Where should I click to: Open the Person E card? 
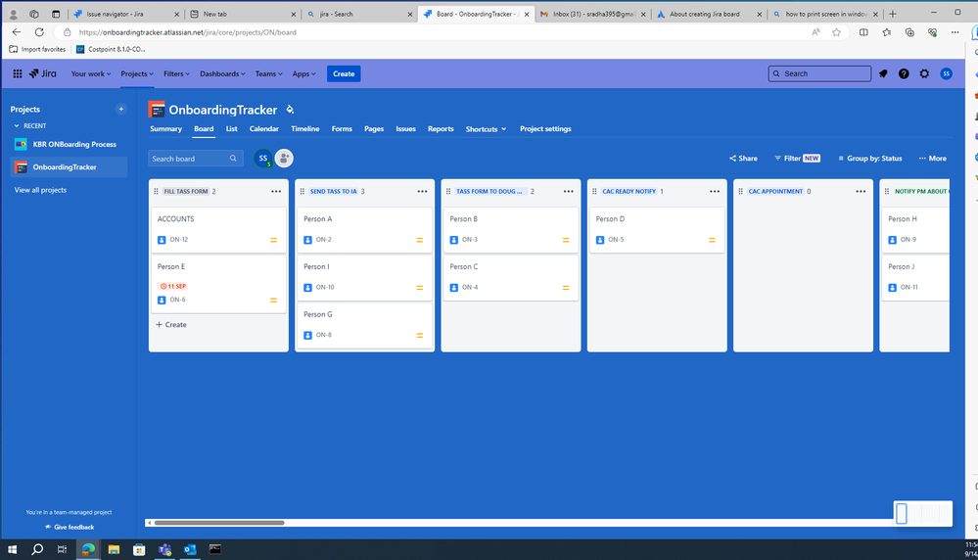pyautogui.click(x=218, y=284)
